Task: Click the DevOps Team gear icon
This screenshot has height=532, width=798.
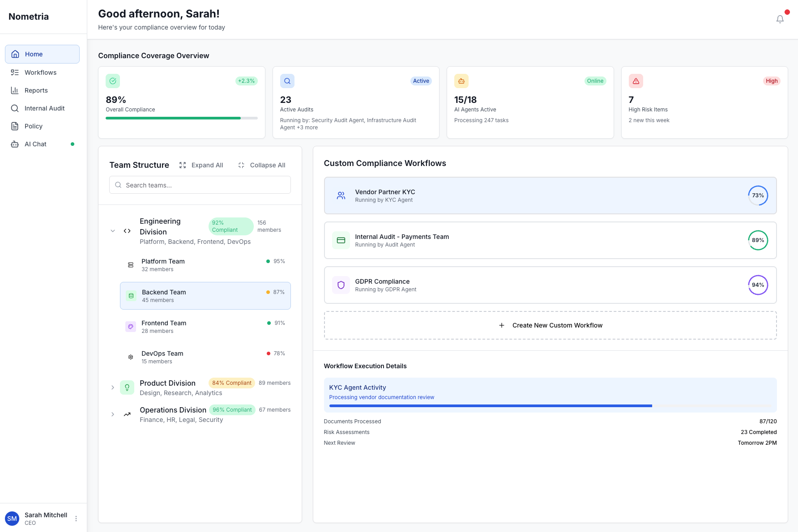Action: 131,357
